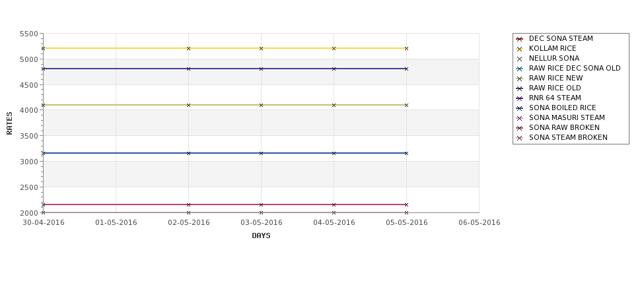Click the yellow line data point at 02-05-2016

pos(188,48)
